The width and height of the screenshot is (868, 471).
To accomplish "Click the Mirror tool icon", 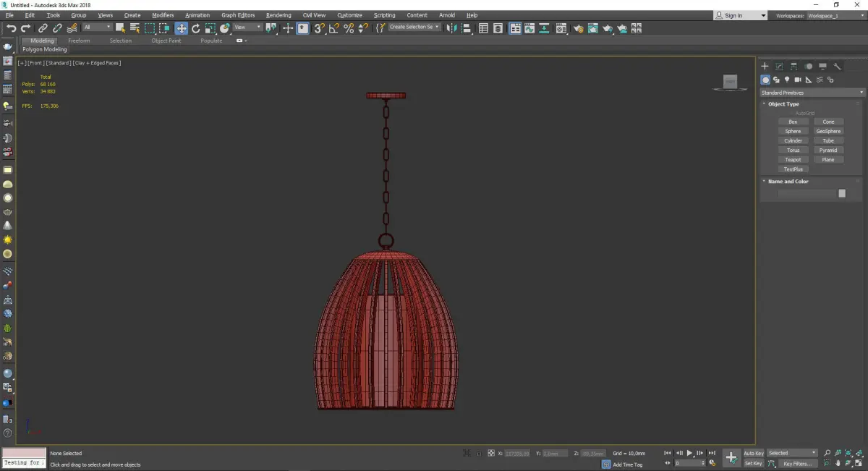I will coord(452,28).
